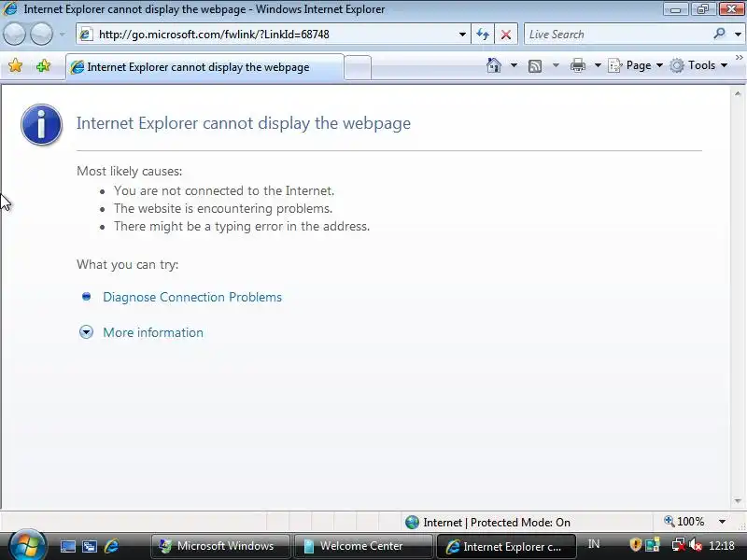Image resolution: width=747 pixels, height=560 pixels.
Task: Click the page icon in the address bar
Action: click(x=86, y=35)
